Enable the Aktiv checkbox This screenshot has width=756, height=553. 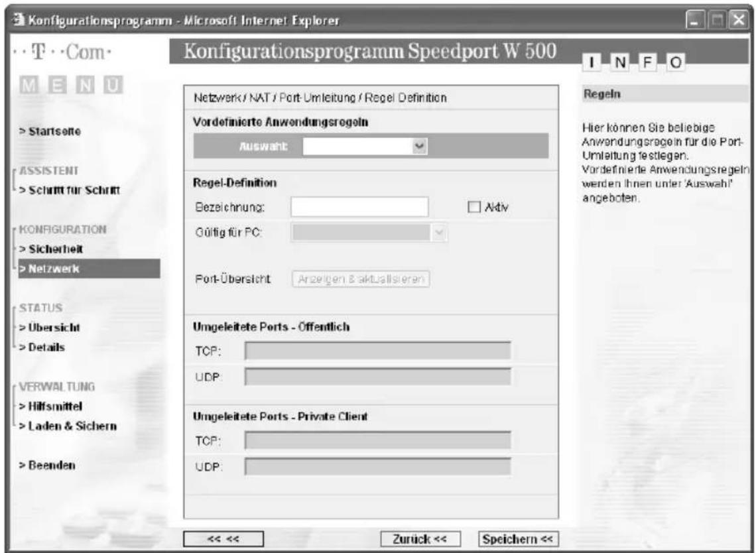pos(474,207)
